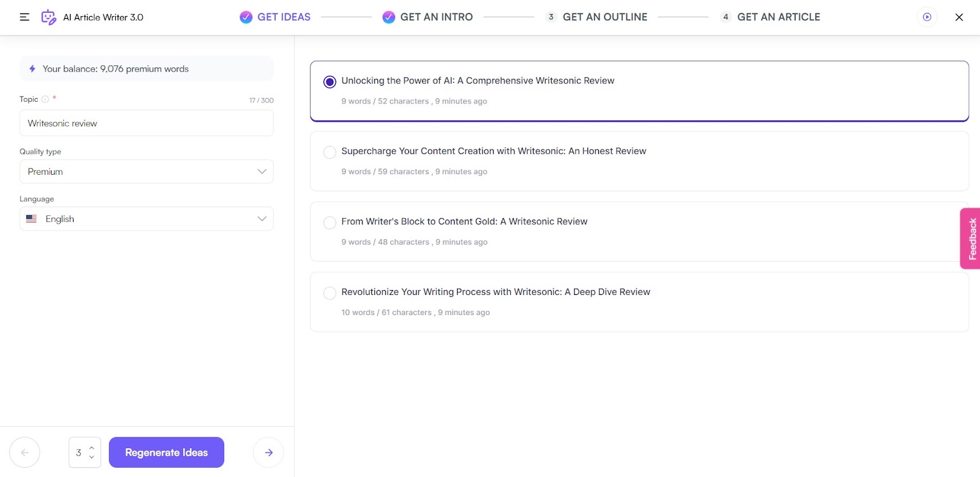Open the pink Feedback side tab
The height and width of the screenshot is (477, 980).
(971, 238)
